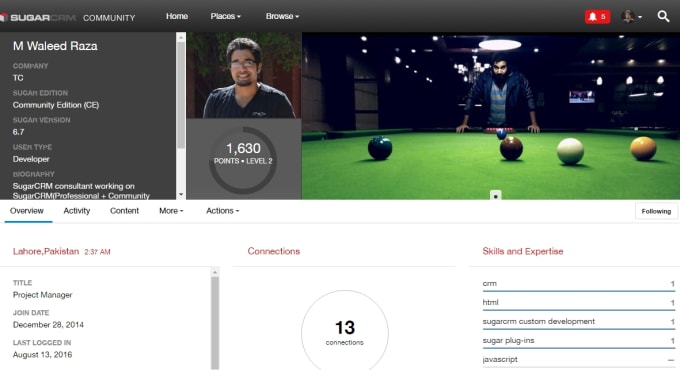This screenshot has width=680, height=370.
Task: Click the Developer user type value
Action: [31, 159]
